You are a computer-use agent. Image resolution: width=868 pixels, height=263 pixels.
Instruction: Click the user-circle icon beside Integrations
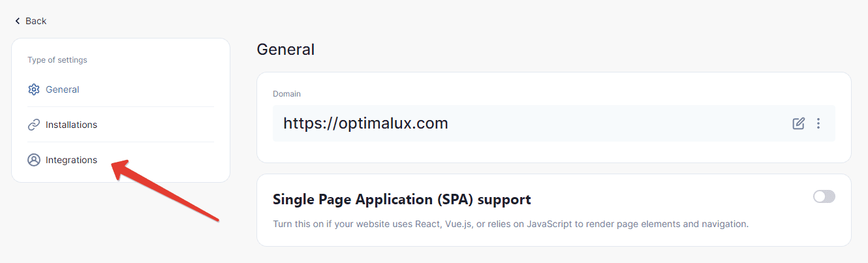[34, 160]
